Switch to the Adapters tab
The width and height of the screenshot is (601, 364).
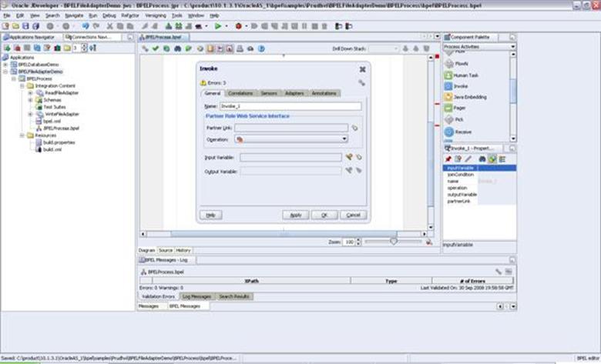click(294, 93)
